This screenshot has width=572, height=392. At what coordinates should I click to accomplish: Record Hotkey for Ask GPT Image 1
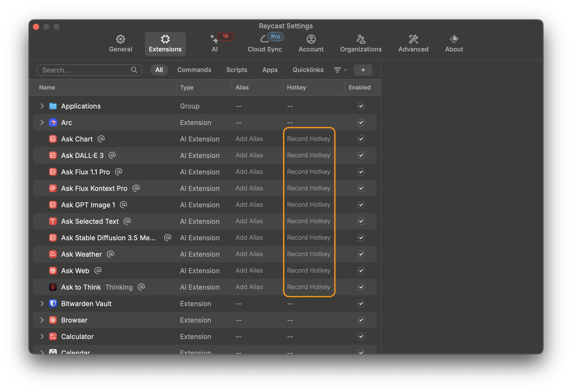(x=309, y=205)
